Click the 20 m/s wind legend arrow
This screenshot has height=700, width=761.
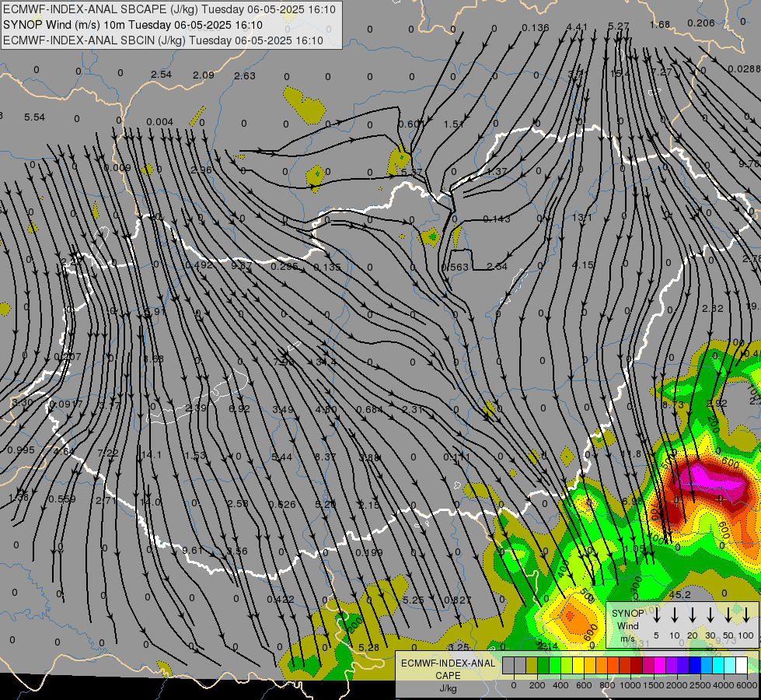pyautogui.click(x=692, y=614)
